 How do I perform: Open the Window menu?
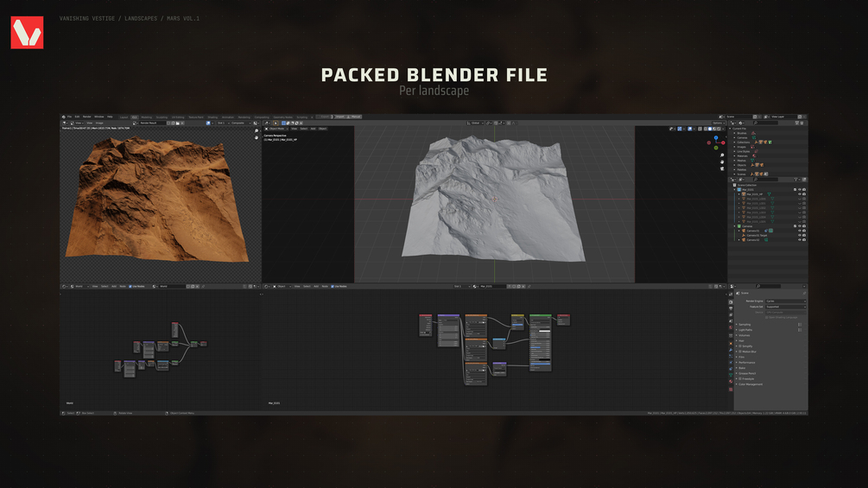[x=99, y=117]
